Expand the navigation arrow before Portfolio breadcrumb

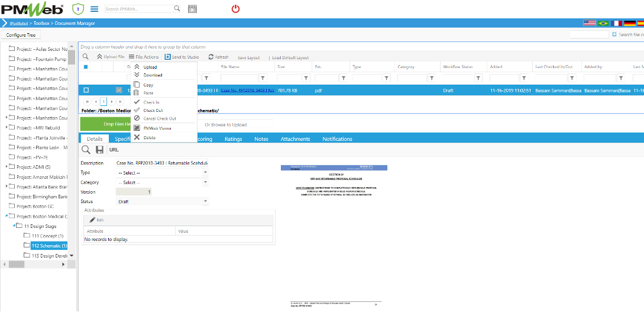click(4, 23)
